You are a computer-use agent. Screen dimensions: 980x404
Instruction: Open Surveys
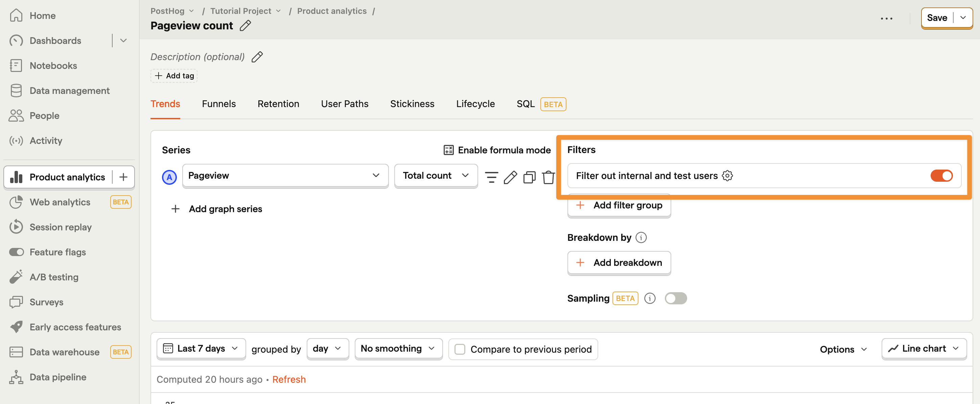[46, 302]
